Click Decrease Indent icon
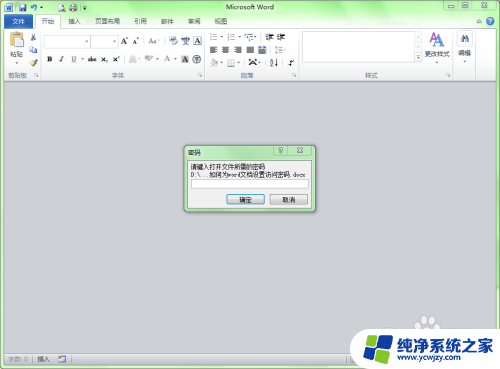This screenshot has height=369, width=500. 269,37
